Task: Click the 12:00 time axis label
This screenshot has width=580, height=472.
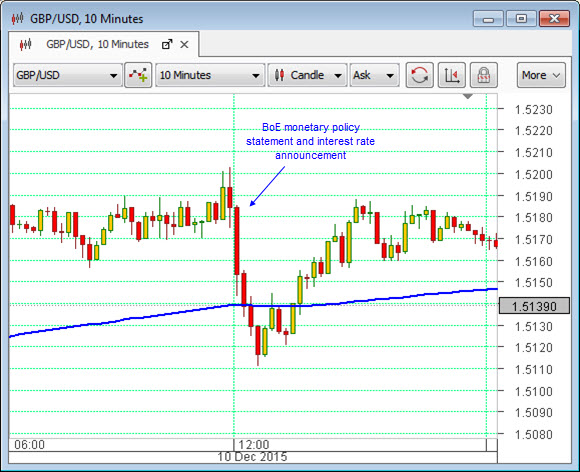Action: point(254,445)
